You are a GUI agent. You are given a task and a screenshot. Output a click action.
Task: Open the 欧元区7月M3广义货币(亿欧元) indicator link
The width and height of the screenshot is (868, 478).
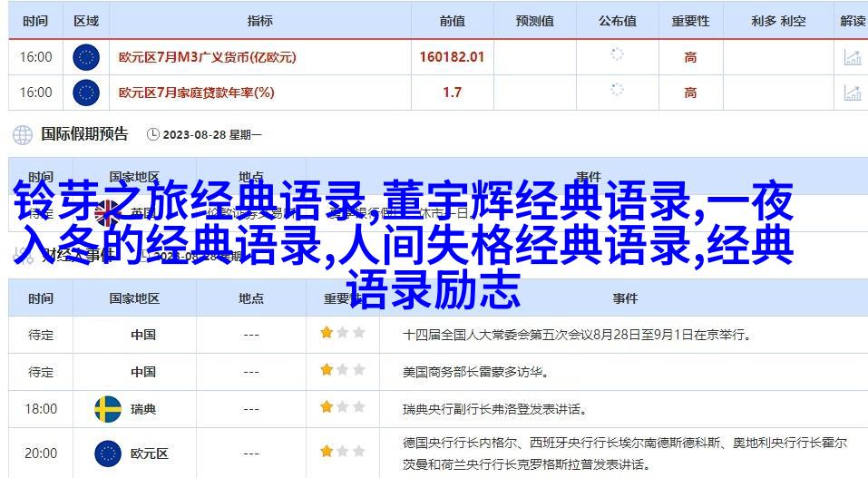(208, 57)
